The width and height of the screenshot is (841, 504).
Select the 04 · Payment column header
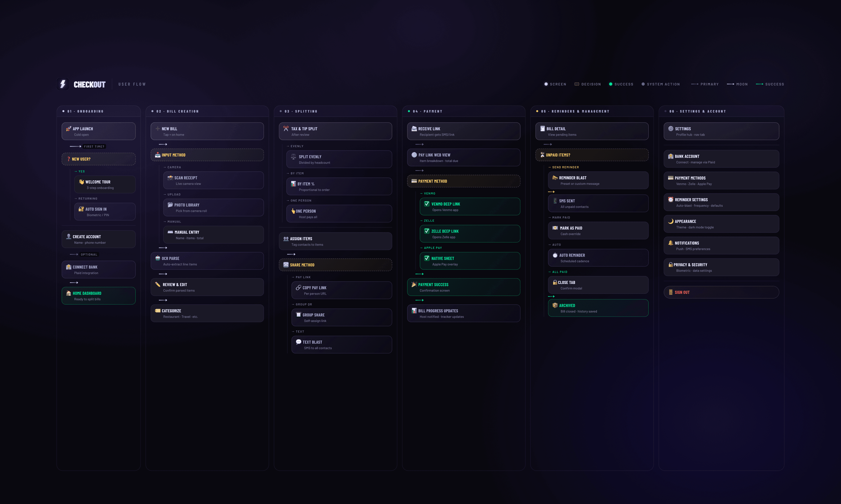click(x=427, y=111)
